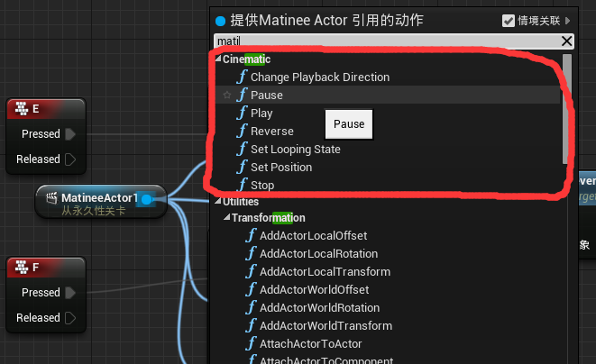The width and height of the screenshot is (596, 364).
Task: Open the arrow next to 情境关联
Action: pos(567,21)
